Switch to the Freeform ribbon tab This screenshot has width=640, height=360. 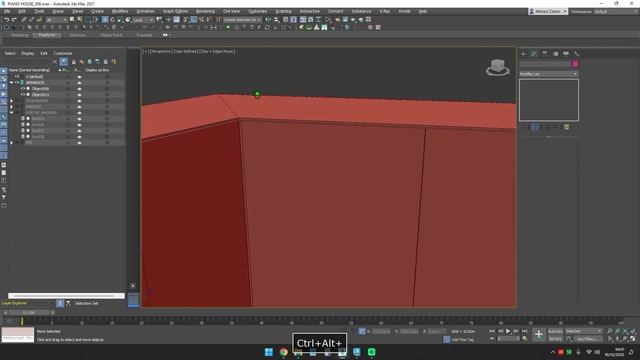(x=47, y=35)
